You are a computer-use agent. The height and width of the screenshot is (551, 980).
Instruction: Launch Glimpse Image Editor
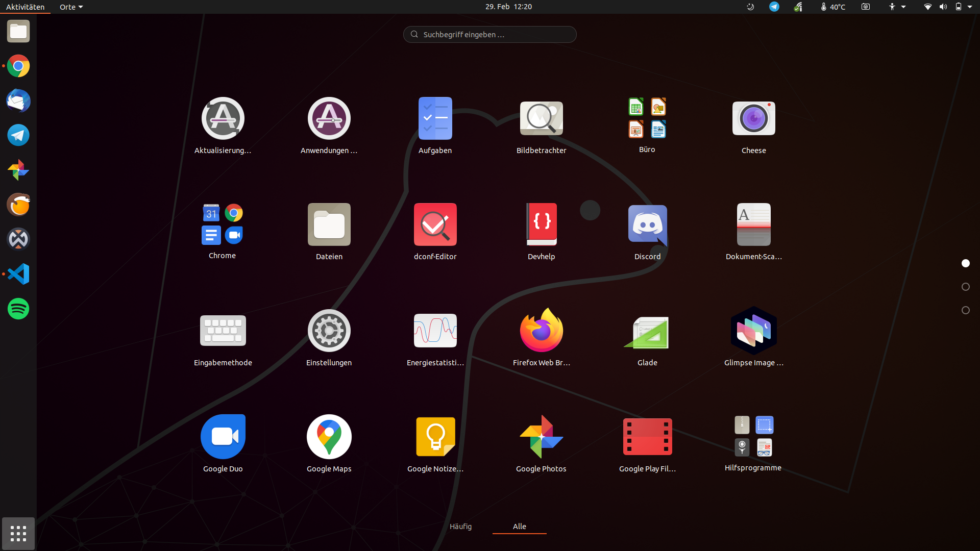coord(753,331)
